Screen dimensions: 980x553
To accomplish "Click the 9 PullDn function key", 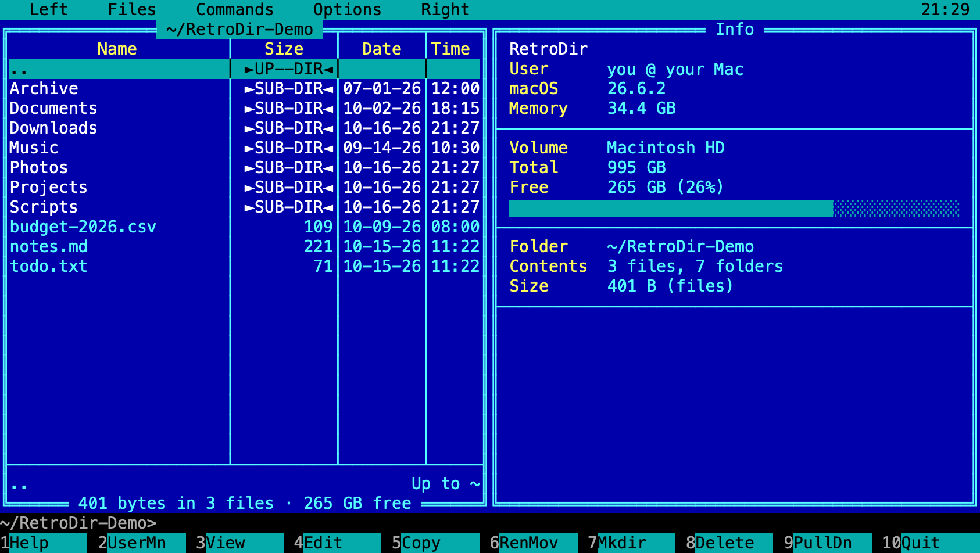I will (x=828, y=543).
